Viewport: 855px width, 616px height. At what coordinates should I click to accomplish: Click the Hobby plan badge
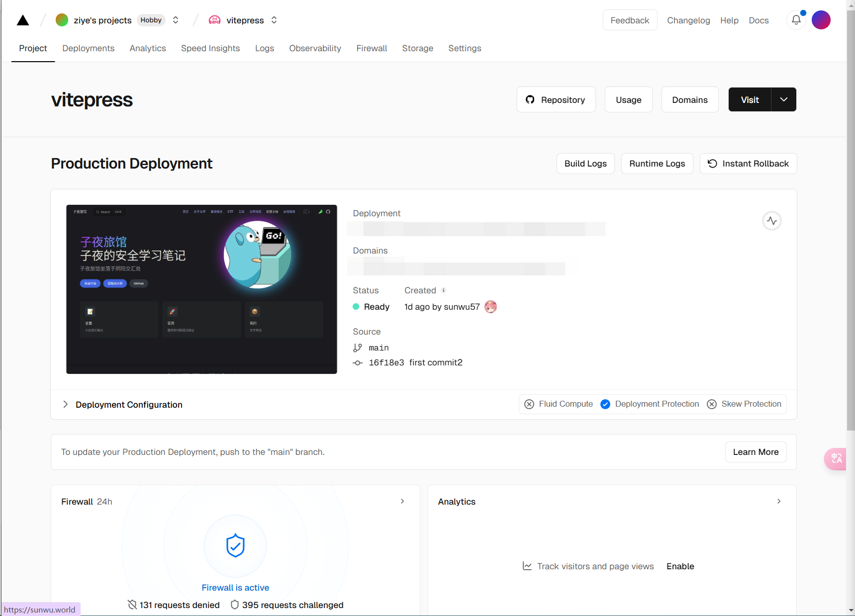point(151,20)
